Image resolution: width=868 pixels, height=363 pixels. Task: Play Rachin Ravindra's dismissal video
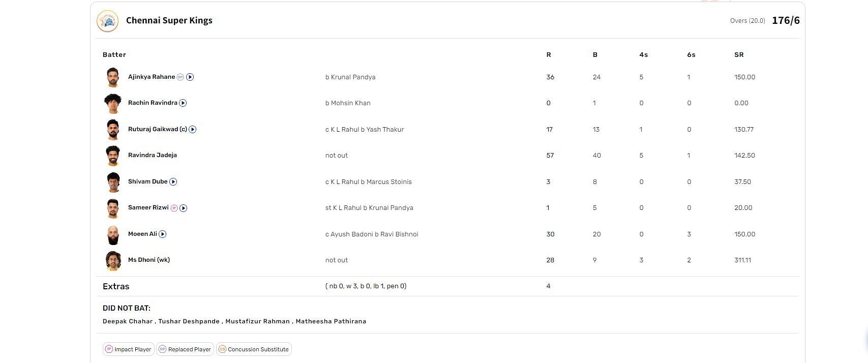click(x=183, y=103)
